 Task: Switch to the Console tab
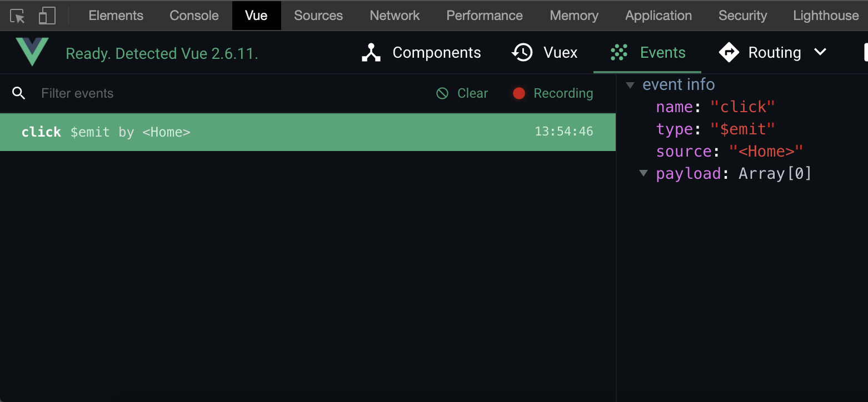click(194, 16)
